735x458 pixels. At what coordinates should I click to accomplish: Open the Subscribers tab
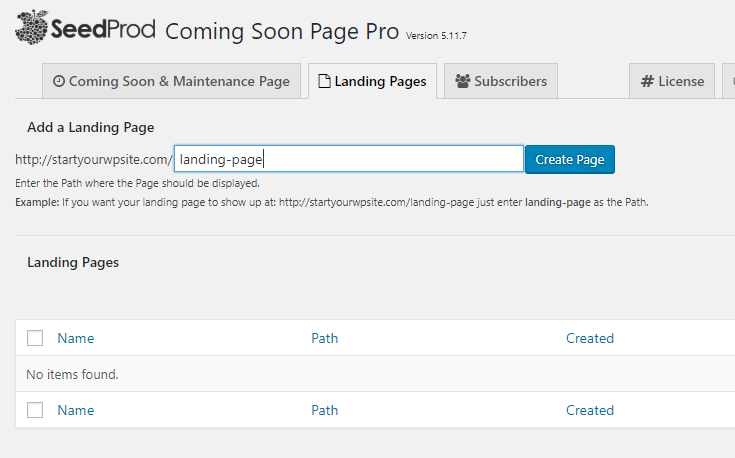coord(501,81)
